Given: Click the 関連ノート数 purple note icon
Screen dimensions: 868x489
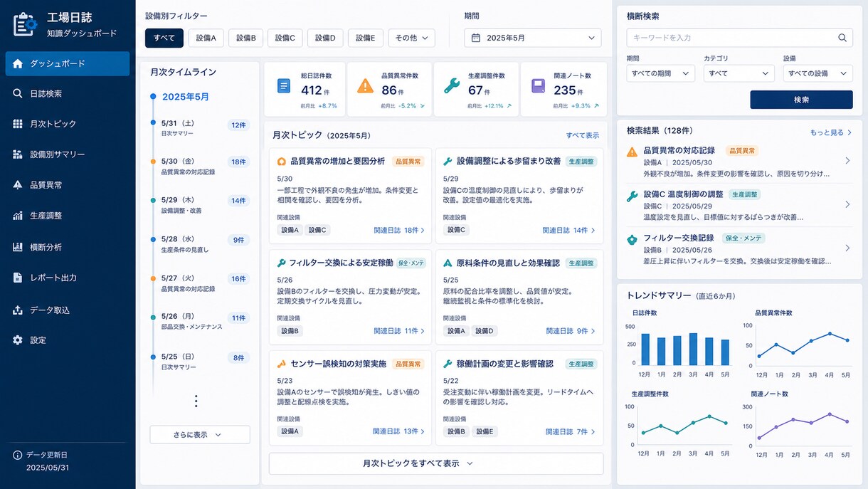Looking at the screenshot, I should coord(539,86).
